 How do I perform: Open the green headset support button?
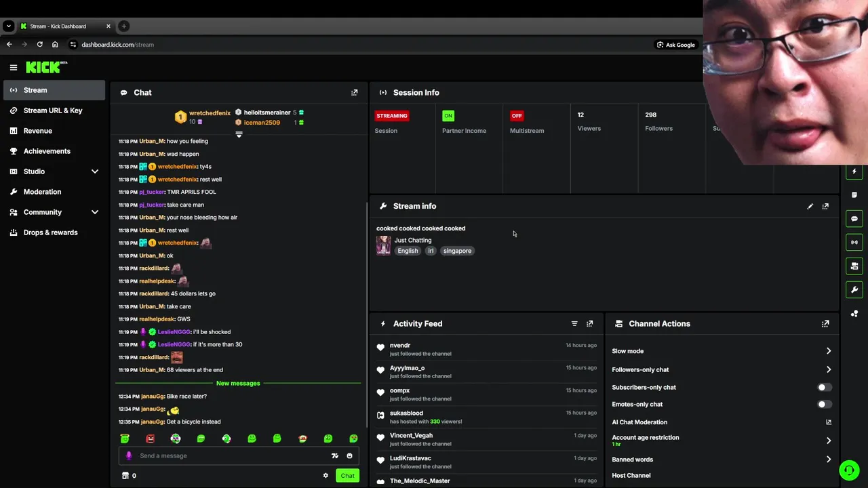pyautogui.click(x=849, y=470)
